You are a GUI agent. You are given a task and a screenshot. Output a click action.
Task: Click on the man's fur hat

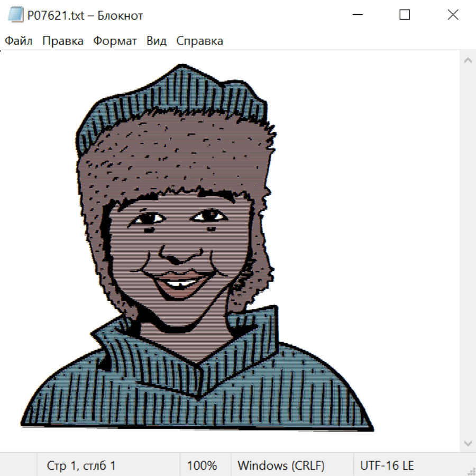pos(175,153)
